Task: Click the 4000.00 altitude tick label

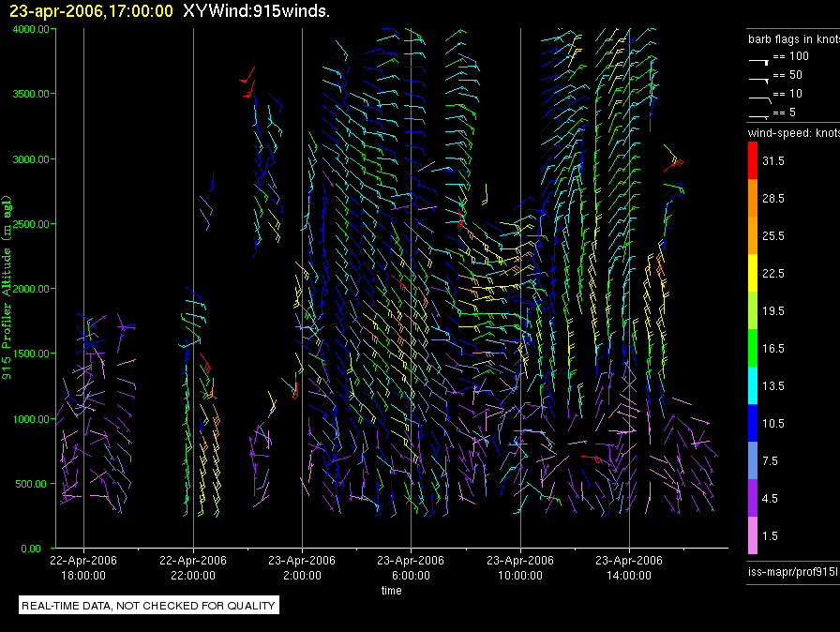Action: pos(31,29)
